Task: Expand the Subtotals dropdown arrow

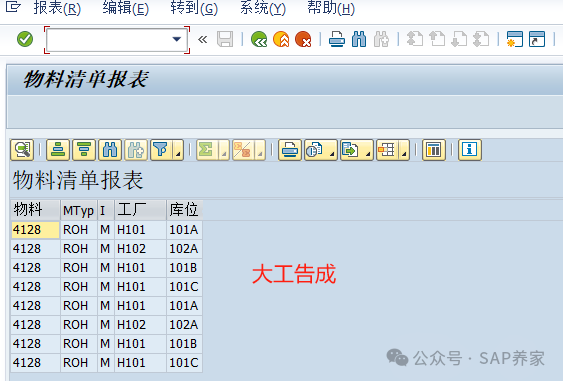Action: 260,150
